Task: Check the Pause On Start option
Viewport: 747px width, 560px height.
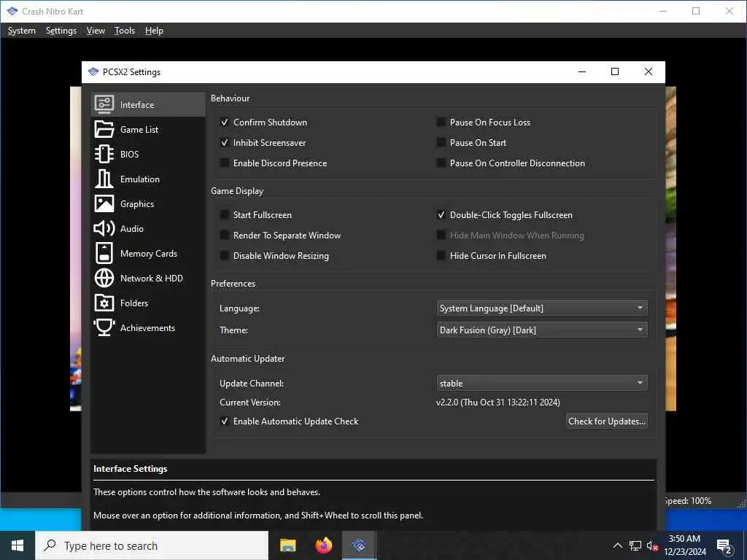Action: (x=441, y=142)
